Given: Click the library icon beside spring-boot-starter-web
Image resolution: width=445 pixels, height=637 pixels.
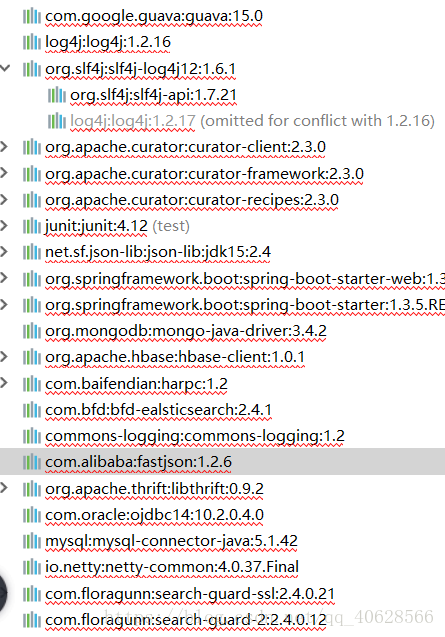Looking at the screenshot, I should tap(32, 279).
